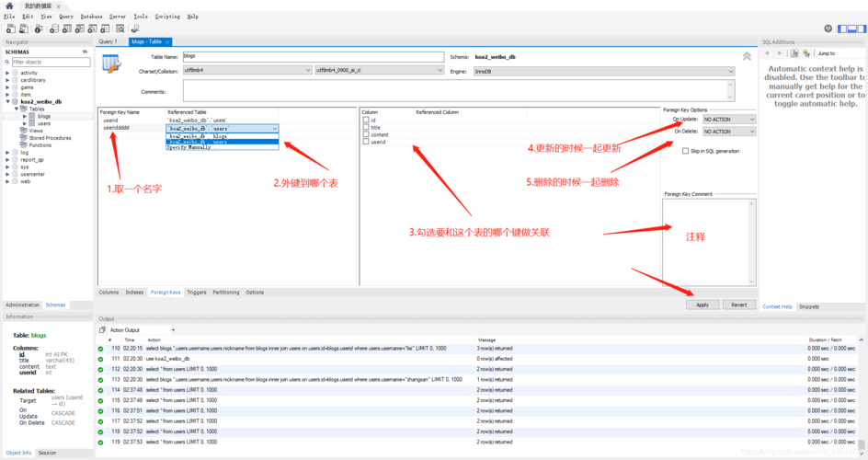This screenshot has height=460, width=868.
Task: Open the Charset utf8mb4 dropdown
Action: (247, 70)
